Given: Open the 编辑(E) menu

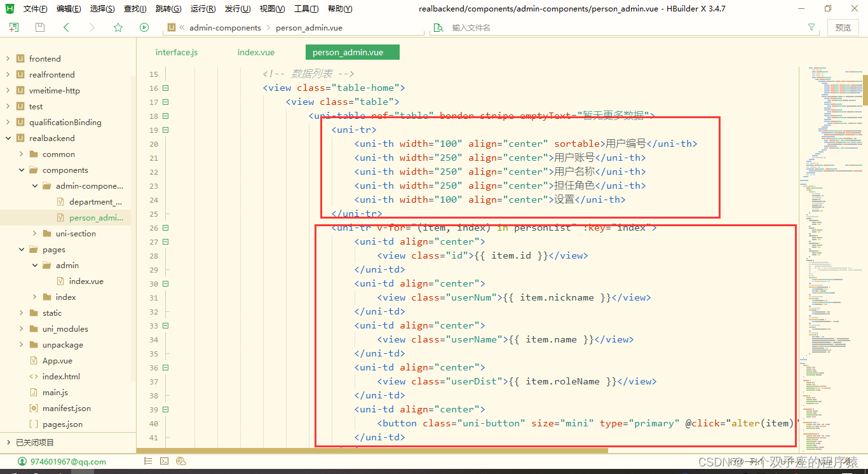Looking at the screenshot, I should coord(69,9).
